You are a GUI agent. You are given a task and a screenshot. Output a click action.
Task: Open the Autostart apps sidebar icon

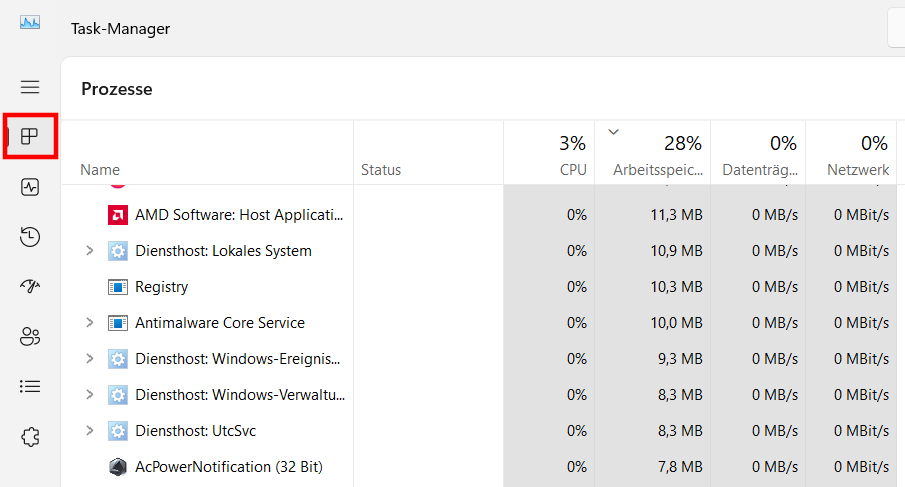coord(30,287)
